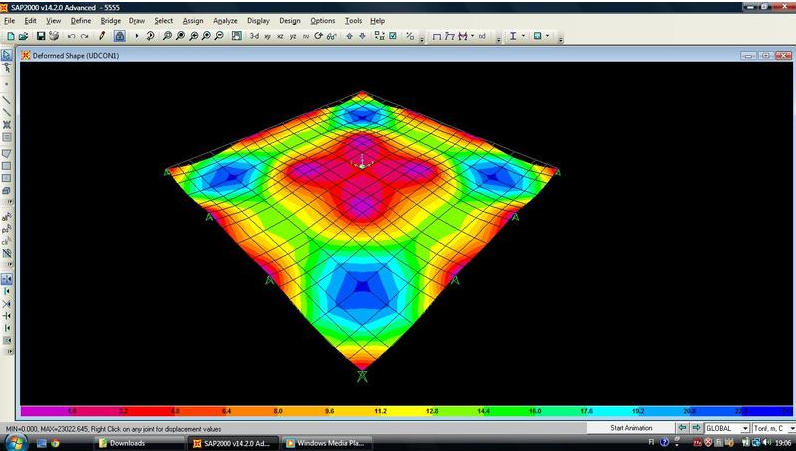796x451 pixels.
Task: Select the yz plane view button
Action: point(293,36)
